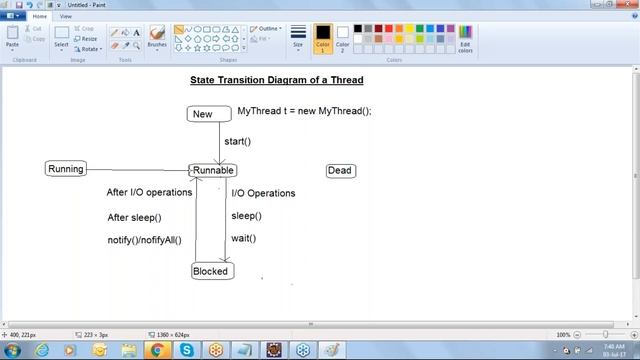Open the Paint file menu button

click(x=13, y=16)
